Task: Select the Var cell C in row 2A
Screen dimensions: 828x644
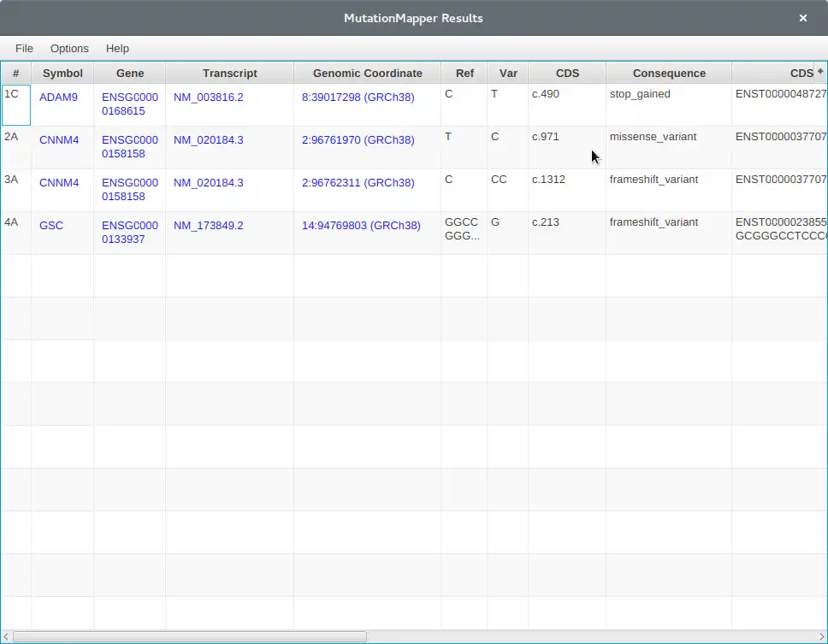Action: (x=507, y=148)
